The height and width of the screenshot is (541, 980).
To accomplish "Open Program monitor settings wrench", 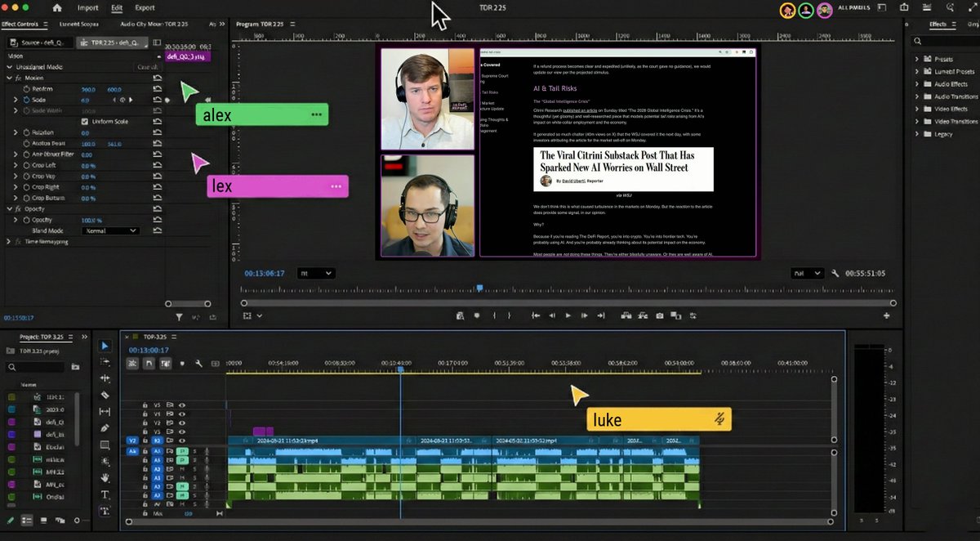I will click(835, 274).
